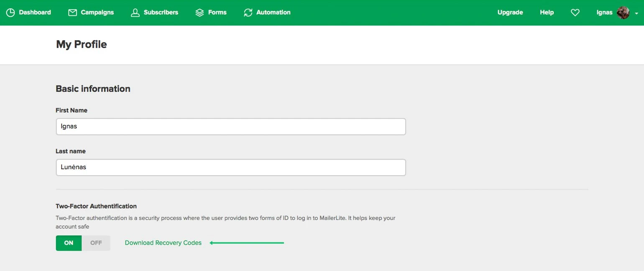Click the user avatar photo
The width and height of the screenshot is (644, 271).
(623, 13)
